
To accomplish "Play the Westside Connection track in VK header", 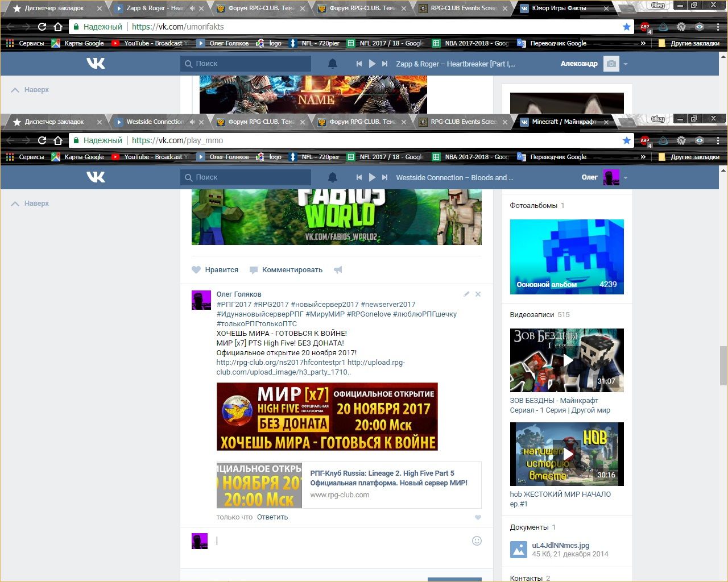I will (372, 177).
